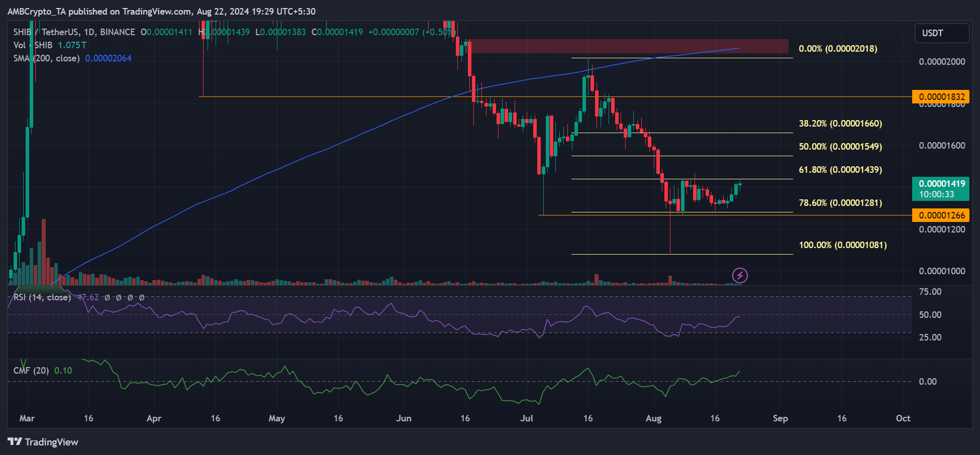Viewport: 980px width, 455px height.
Task: Click the close price C0.00001419 value
Action: (337, 32)
